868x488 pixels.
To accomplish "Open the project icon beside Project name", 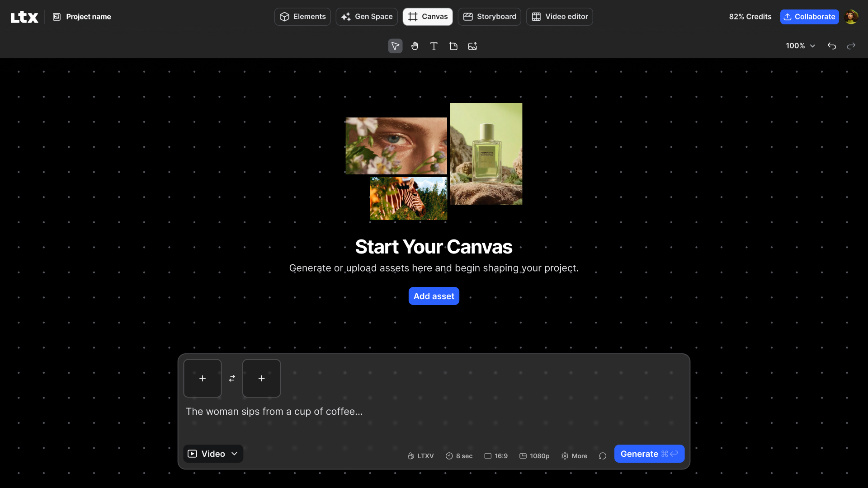I will 57,17.
